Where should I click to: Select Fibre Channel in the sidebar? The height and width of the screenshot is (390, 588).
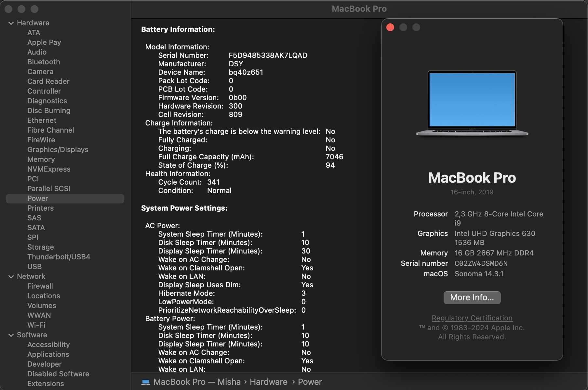tap(51, 130)
